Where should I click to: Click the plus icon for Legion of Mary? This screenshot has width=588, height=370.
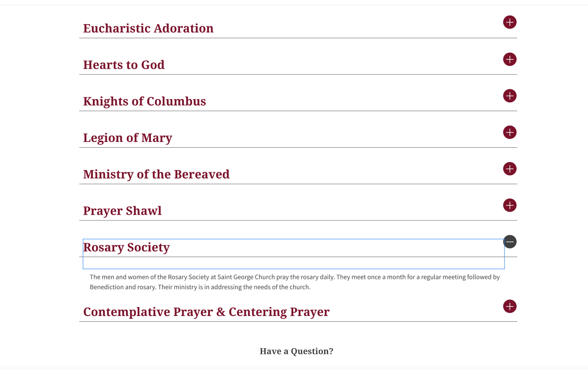[x=509, y=132]
